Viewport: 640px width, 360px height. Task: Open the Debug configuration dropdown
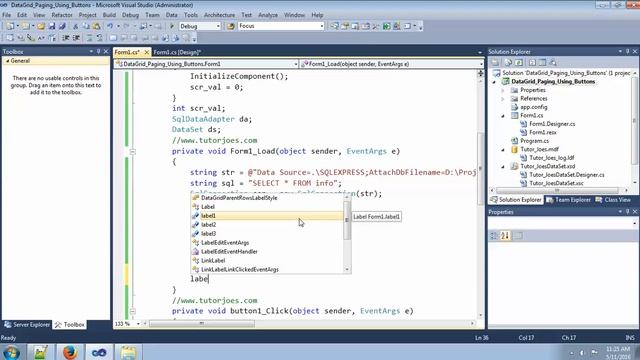point(218,26)
